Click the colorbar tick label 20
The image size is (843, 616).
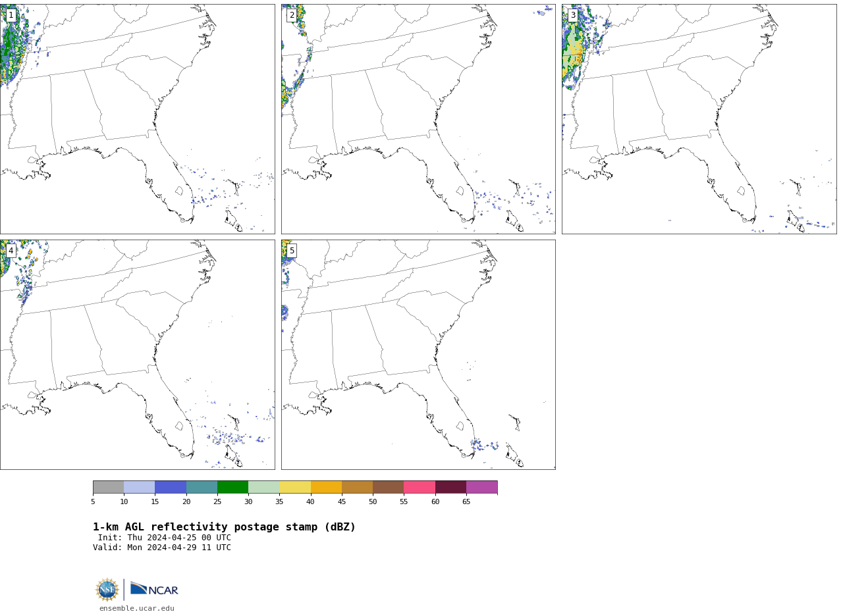coord(186,502)
